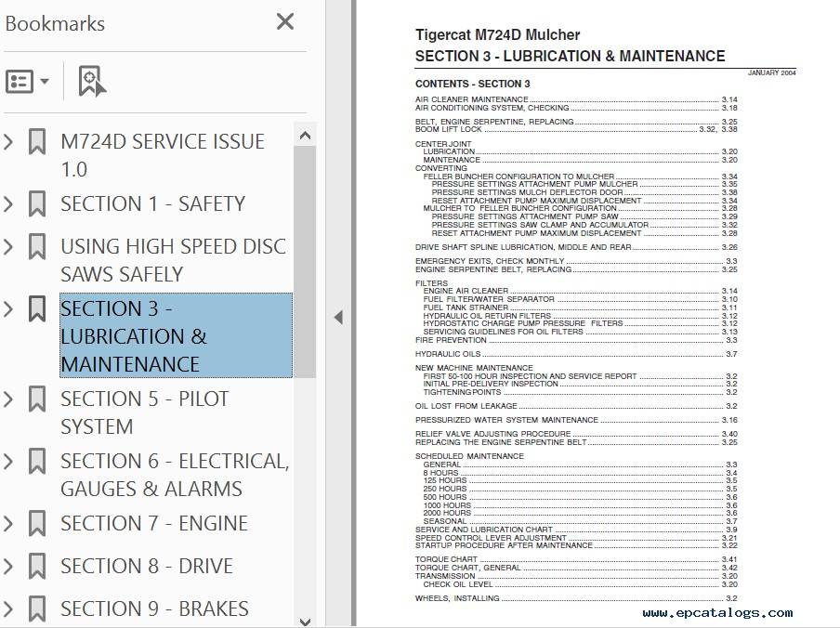Click the bookmarks scrollbar up arrow
Image resolution: width=840 pixels, height=628 pixels.
tap(305, 136)
